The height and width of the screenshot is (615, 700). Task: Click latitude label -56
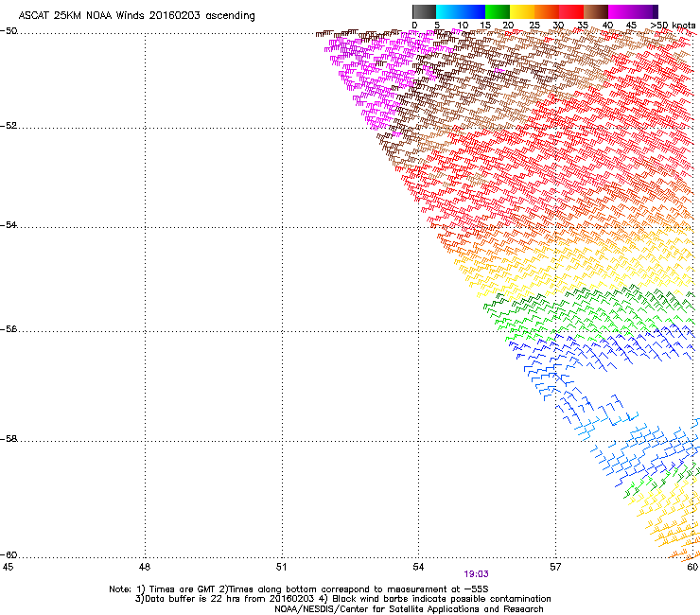click(x=9, y=329)
